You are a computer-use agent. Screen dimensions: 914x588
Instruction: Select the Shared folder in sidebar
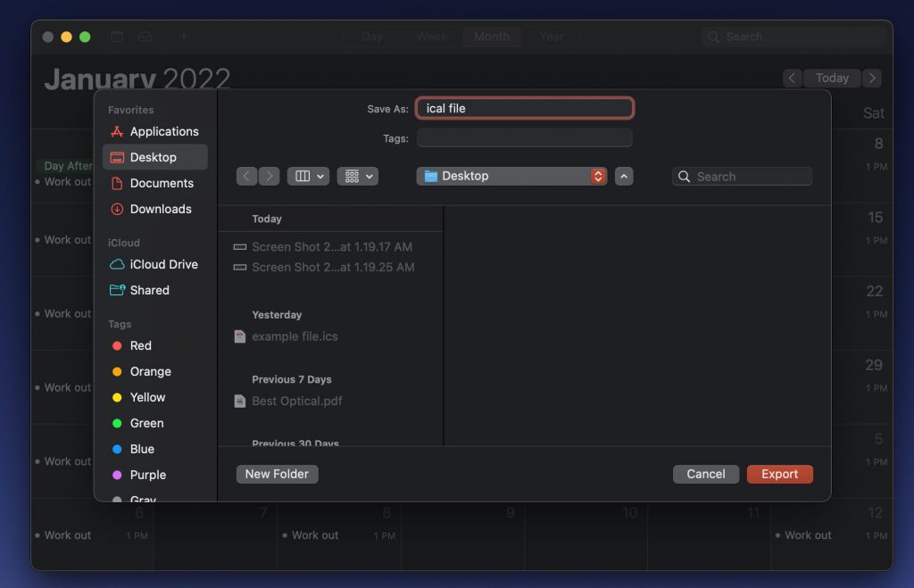point(149,290)
